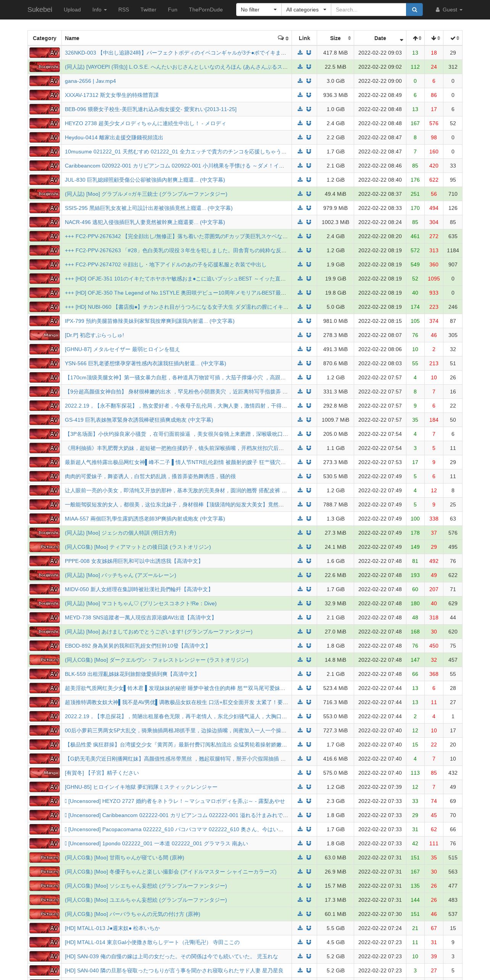Image resolution: width=490 pixels, height=980 pixels.
Task: Click size cell 1002.3 MiB
Action: [x=335, y=222]
